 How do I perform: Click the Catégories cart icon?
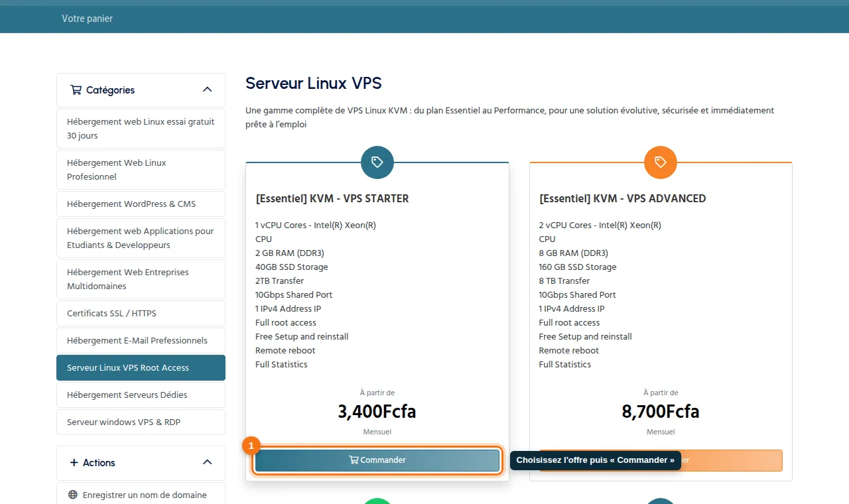coord(76,90)
